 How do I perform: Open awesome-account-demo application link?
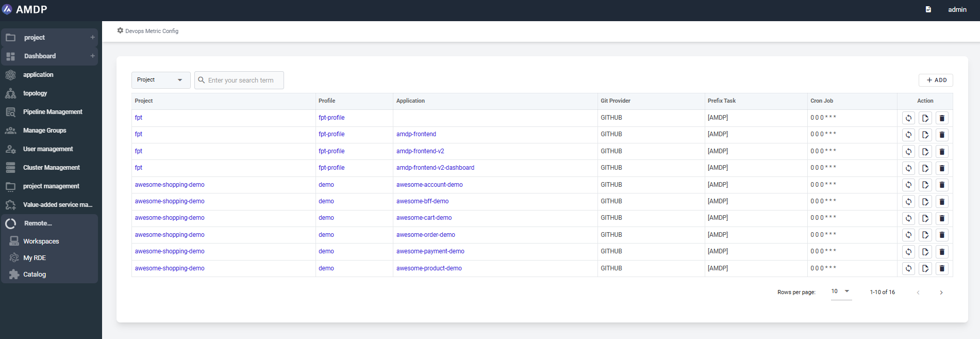pos(429,185)
